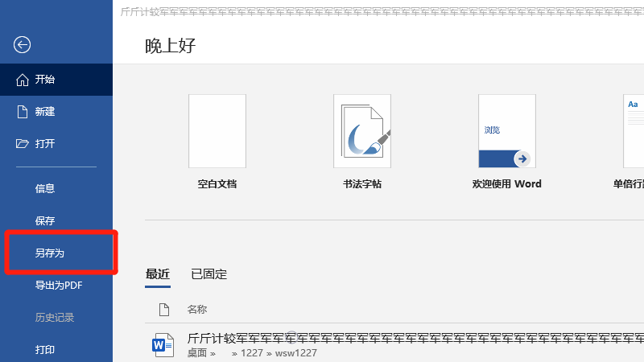
Task: Open the 欢迎使用 Word tour template
Action: pos(506,130)
